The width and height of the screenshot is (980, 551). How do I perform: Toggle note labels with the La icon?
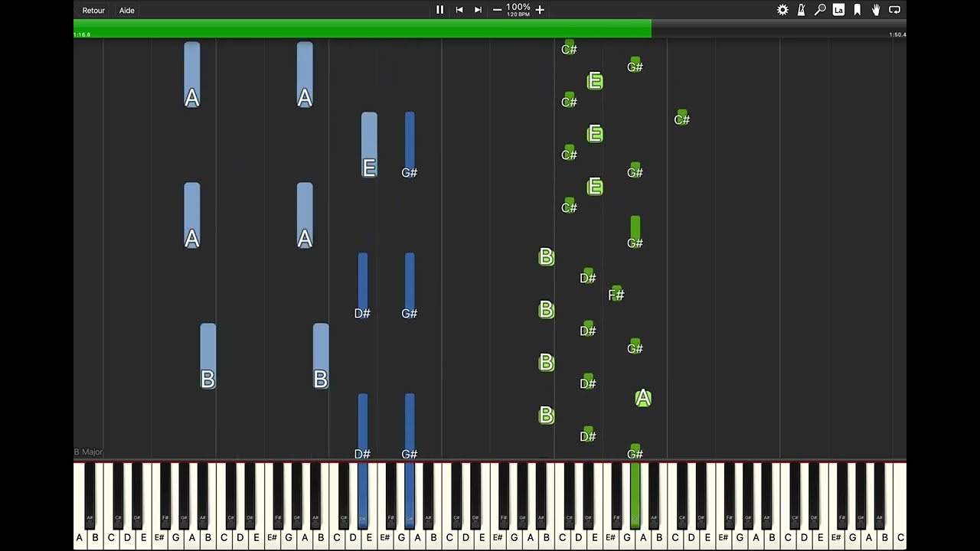point(838,10)
